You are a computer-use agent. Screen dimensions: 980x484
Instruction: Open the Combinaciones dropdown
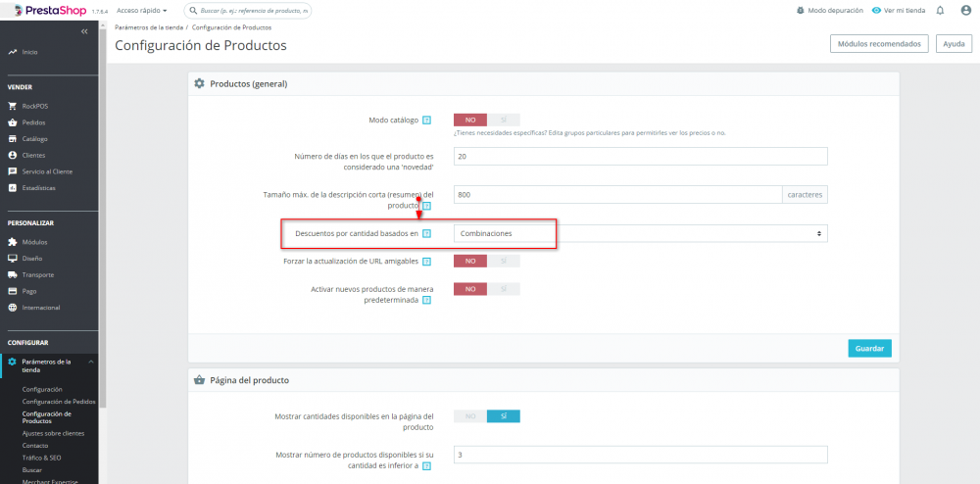pos(641,233)
